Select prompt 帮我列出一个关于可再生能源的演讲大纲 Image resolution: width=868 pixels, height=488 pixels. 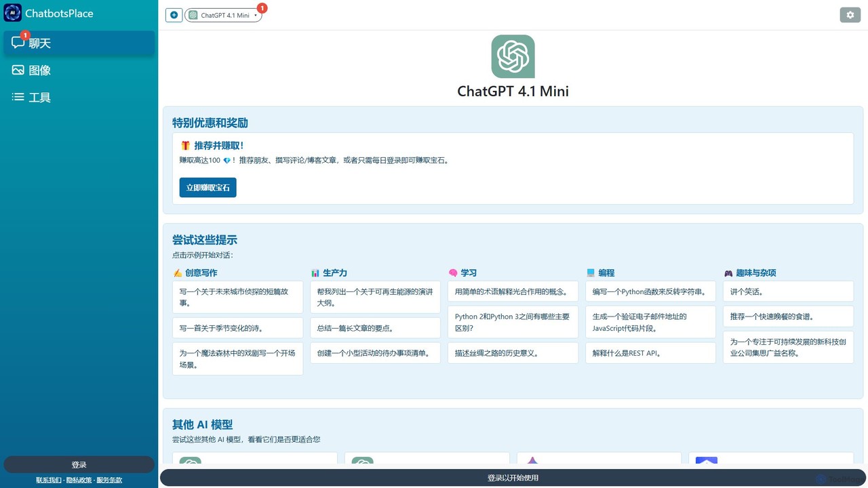click(375, 298)
